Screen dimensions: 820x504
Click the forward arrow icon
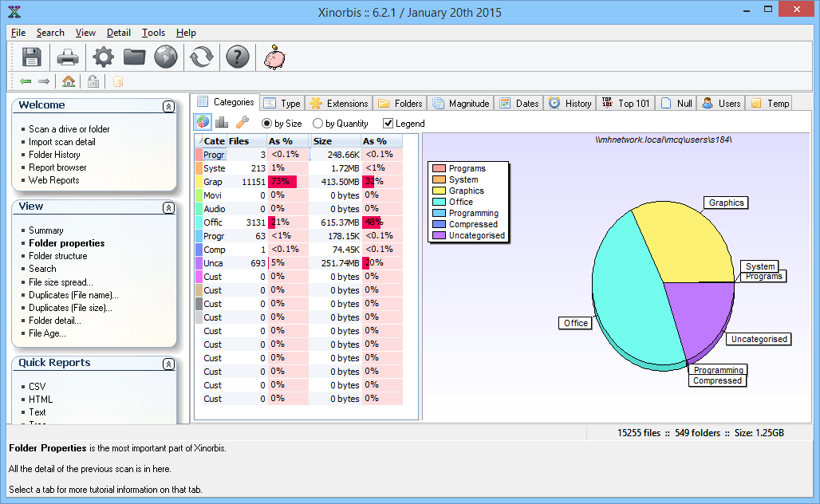click(44, 81)
